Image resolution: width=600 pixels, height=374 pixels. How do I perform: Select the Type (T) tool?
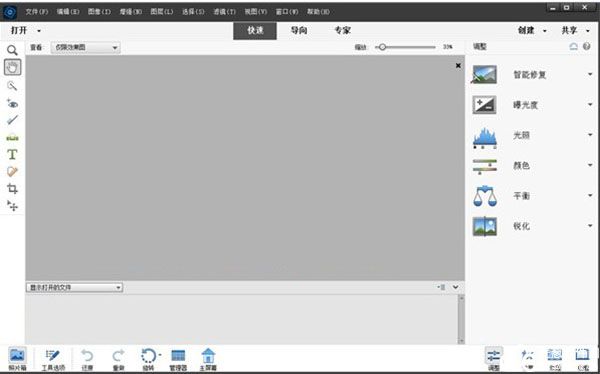click(x=12, y=154)
